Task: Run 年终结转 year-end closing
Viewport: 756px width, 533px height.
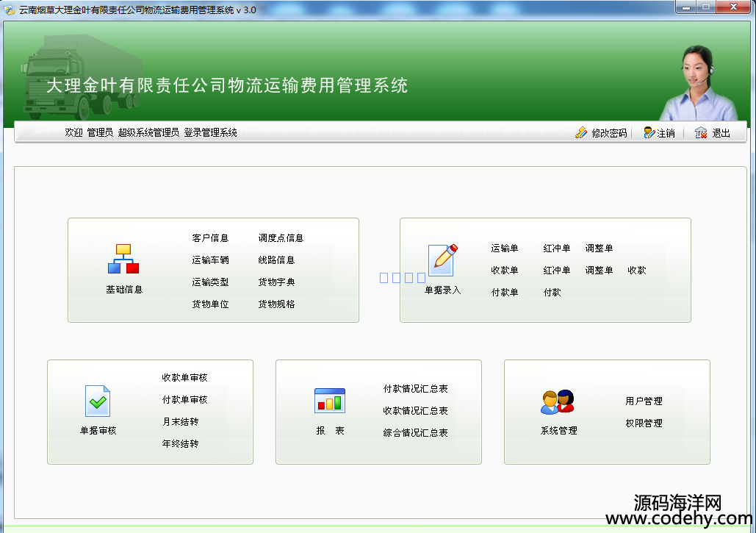Action: (180, 444)
